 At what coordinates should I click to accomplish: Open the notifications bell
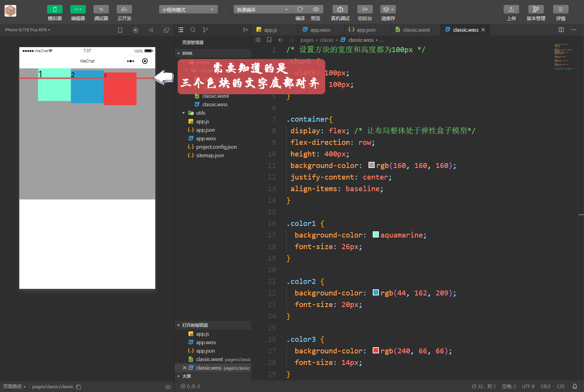[x=575, y=387]
